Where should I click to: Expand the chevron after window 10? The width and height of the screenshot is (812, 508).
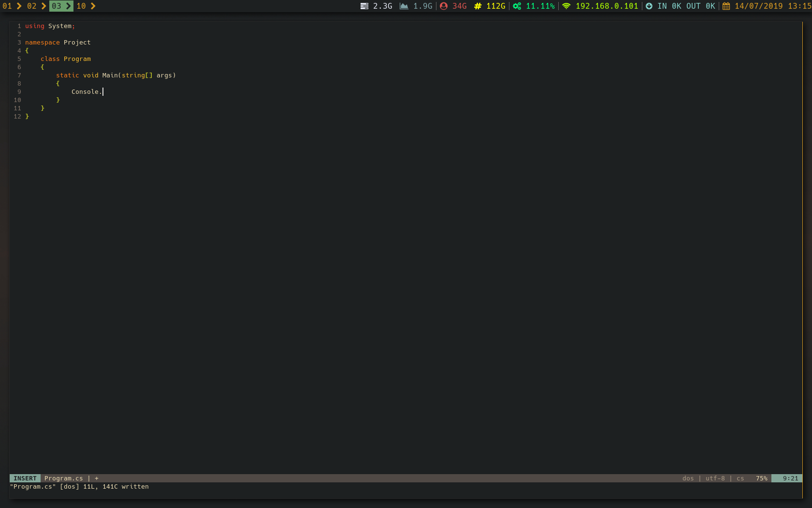(x=93, y=6)
